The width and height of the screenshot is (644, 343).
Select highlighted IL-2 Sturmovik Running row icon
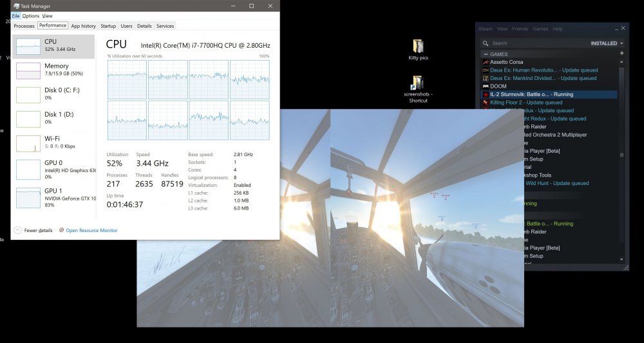[x=486, y=95]
